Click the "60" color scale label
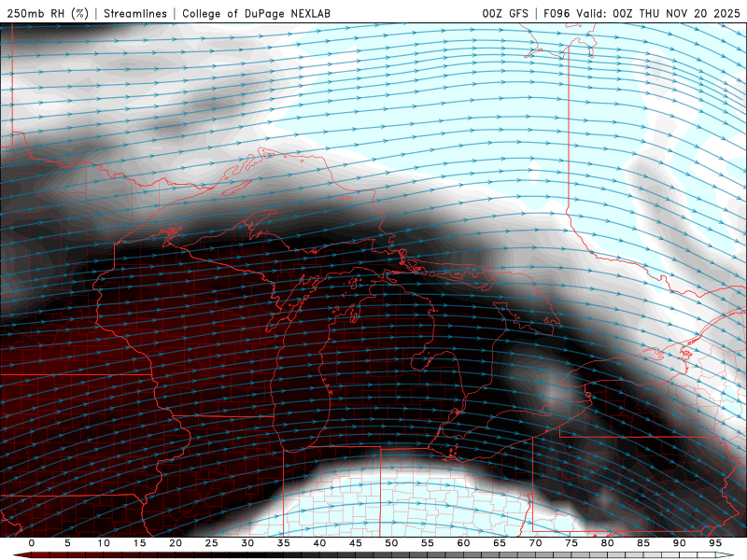This screenshot has height=560, width=747. pyautogui.click(x=463, y=543)
